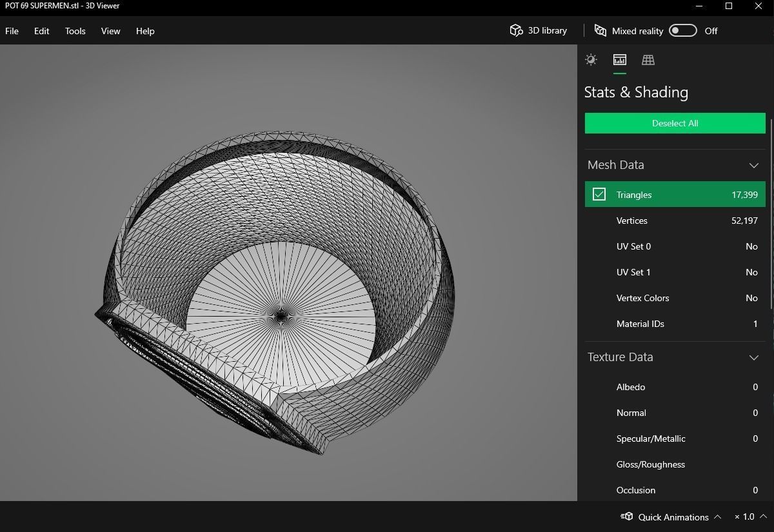Open the View menu
Viewport: 774px width, 532px height.
click(x=111, y=31)
